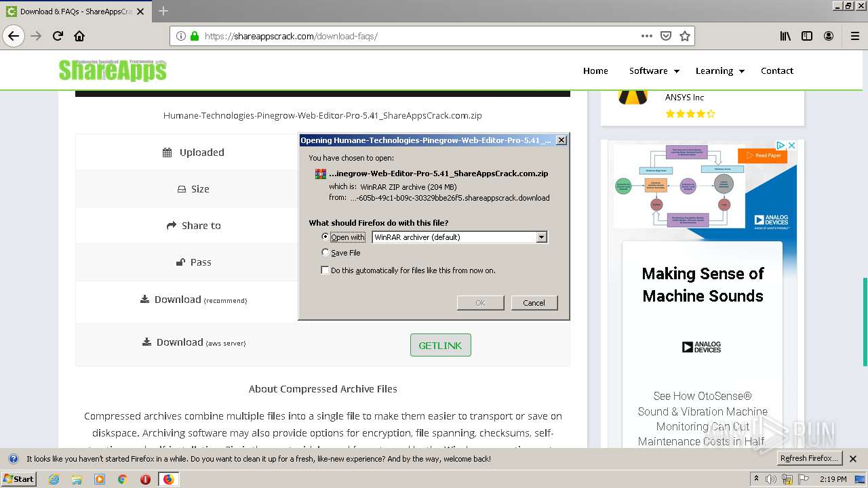Open the Firefox home page
Image resolution: width=868 pixels, height=488 pixels.
pos(79,36)
